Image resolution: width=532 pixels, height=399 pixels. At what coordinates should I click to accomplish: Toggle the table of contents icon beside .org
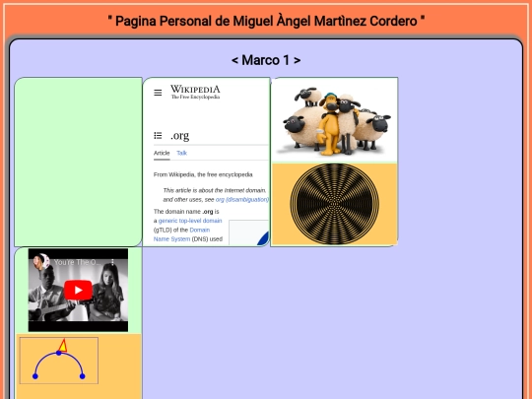point(158,136)
